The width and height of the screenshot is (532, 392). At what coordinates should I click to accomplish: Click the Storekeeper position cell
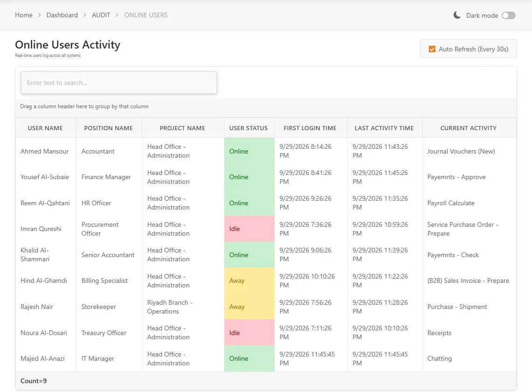[109, 307]
